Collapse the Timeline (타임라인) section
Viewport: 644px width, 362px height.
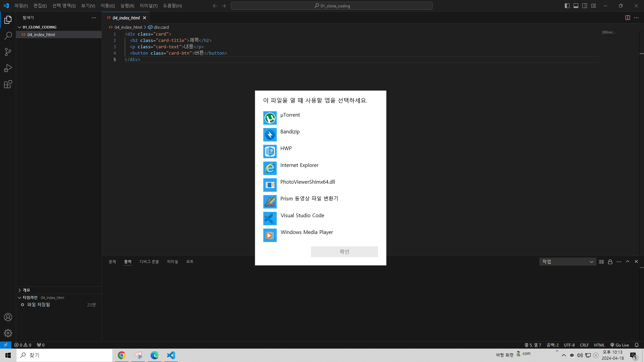(x=59, y=298)
